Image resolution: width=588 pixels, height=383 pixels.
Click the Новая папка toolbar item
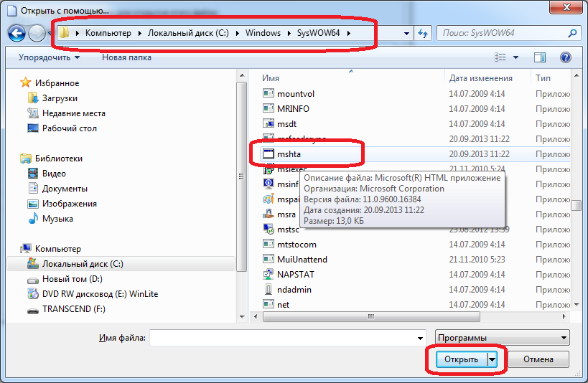tap(126, 57)
